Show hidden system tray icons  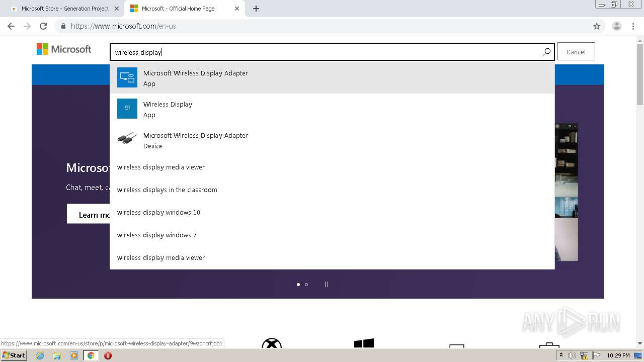(x=561, y=355)
